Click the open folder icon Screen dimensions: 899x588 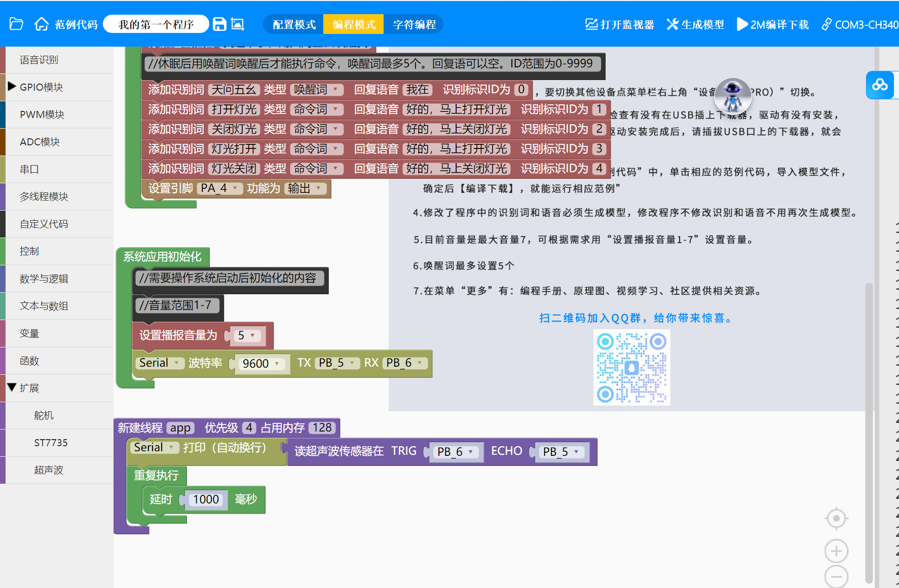[x=16, y=24]
